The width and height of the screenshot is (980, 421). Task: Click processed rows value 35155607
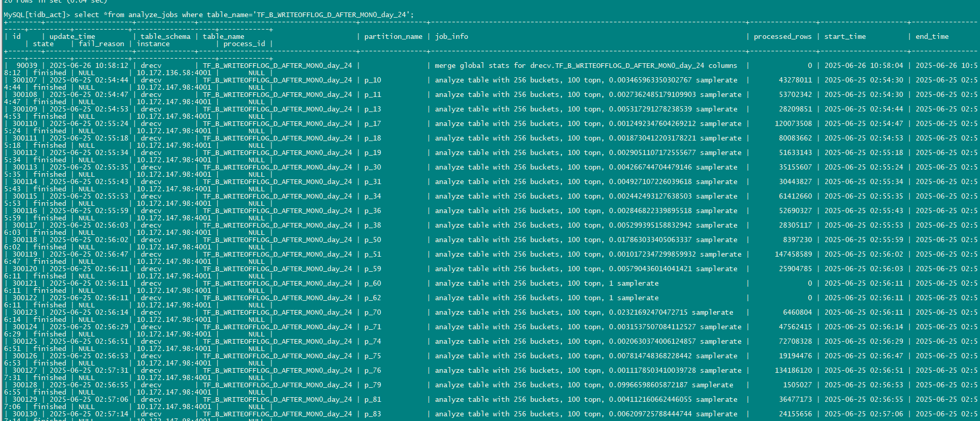coord(795,167)
